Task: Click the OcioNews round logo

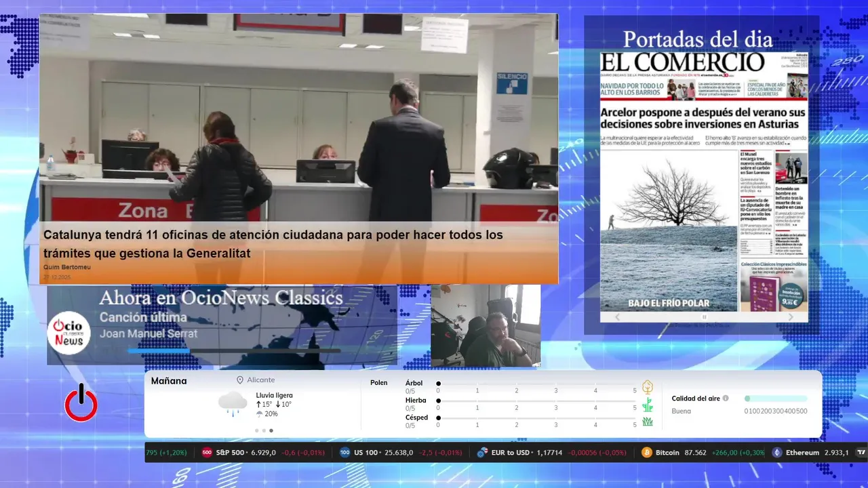Action: tap(69, 333)
